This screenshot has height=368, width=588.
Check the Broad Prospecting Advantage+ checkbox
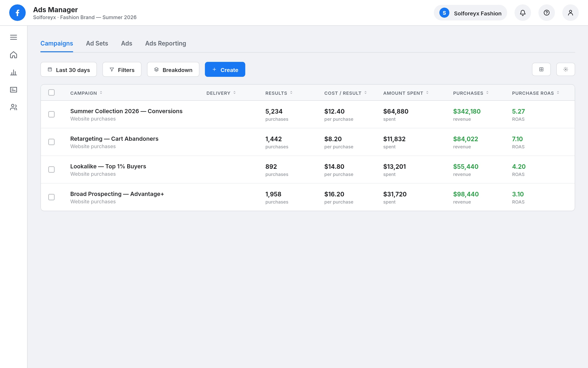[51, 197]
